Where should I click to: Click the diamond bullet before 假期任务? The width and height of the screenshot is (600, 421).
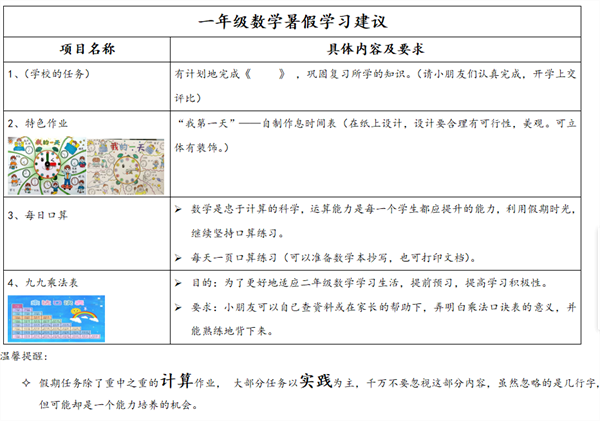tap(26, 382)
